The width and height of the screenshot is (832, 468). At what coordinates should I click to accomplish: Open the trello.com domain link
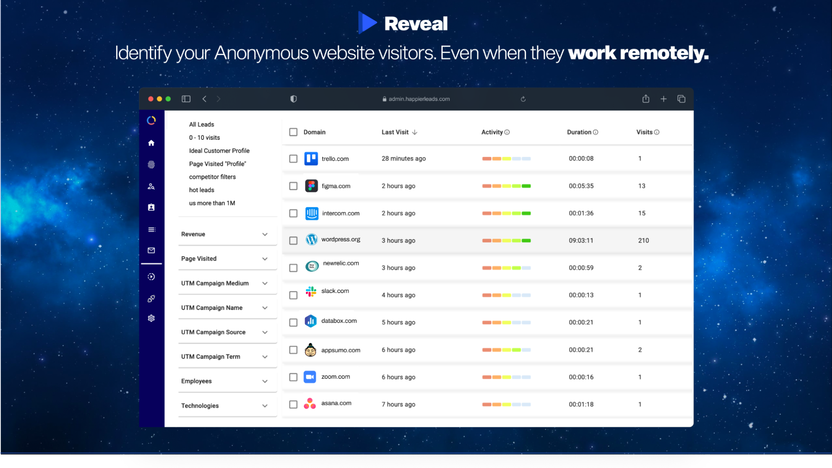[335, 159]
